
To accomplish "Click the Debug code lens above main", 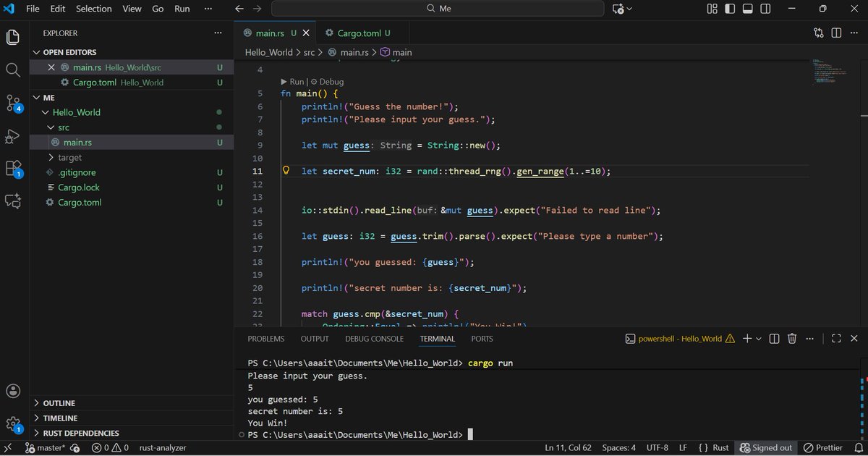I will pos(327,82).
